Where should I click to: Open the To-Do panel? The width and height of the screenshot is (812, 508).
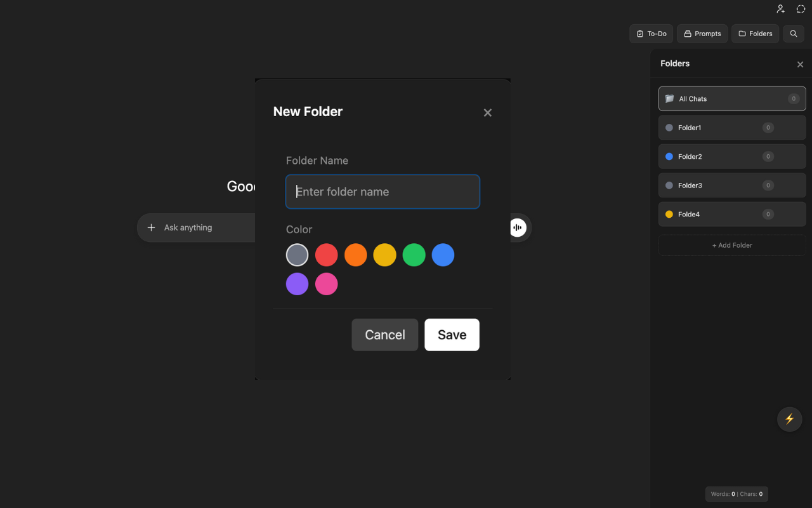coord(651,34)
